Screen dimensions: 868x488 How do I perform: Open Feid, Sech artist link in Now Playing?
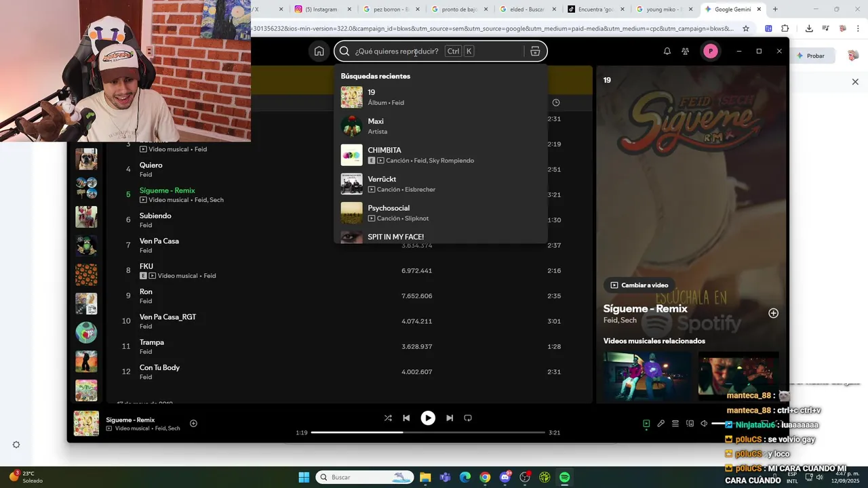620,321
